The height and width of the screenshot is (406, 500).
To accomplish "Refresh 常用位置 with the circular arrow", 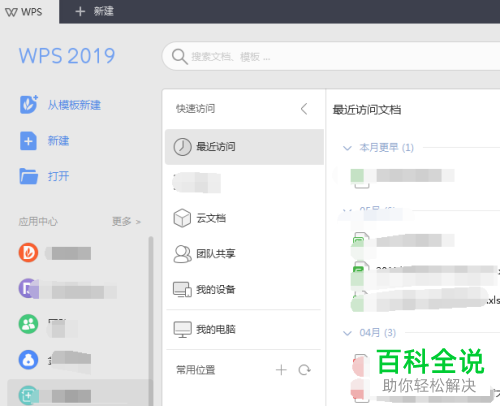I will [304, 370].
